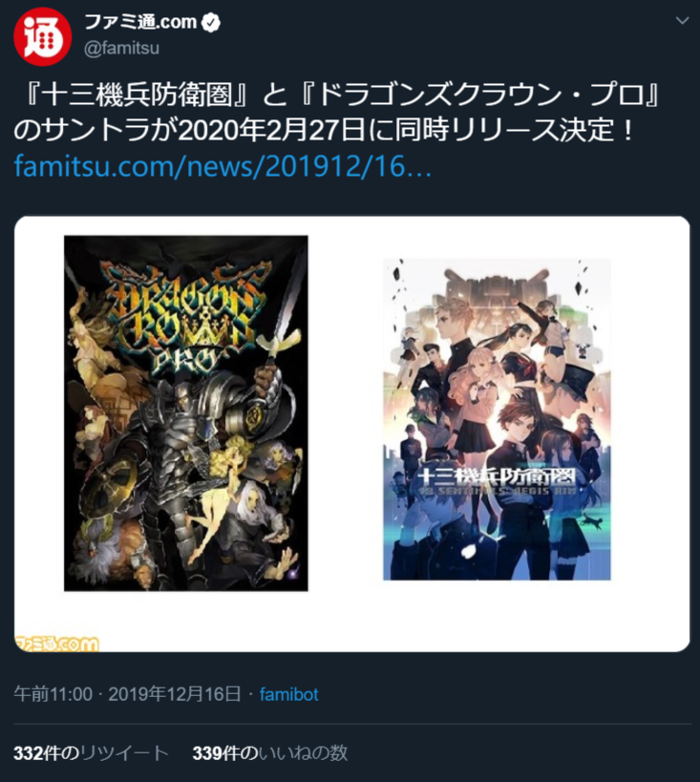Open the Famitsu red profile avatar
The height and width of the screenshot is (782, 700).
[x=42, y=36]
